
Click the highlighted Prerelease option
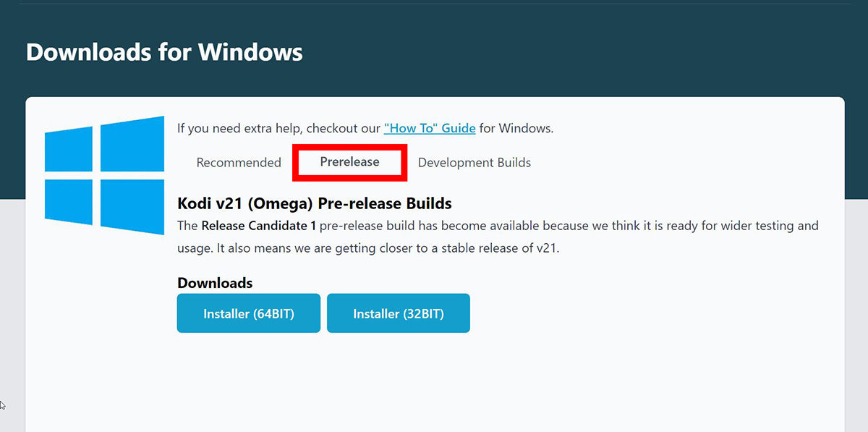[x=349, y=162]
